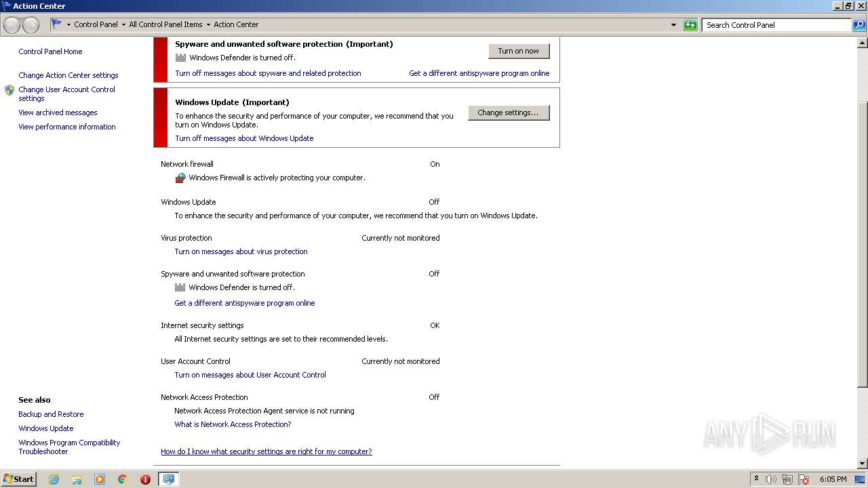Click the Network Access Protection heading
The image size is (868, 488).
coord(204,397)
